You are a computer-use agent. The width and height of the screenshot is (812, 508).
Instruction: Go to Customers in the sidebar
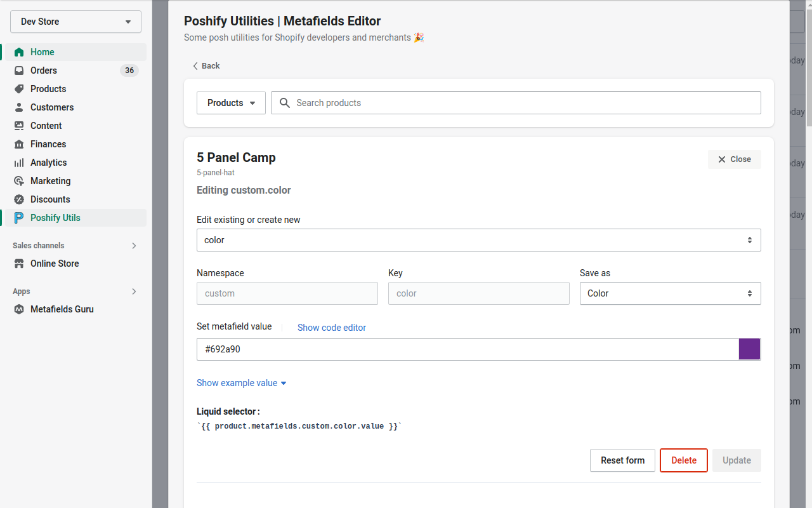click(75, 107)
